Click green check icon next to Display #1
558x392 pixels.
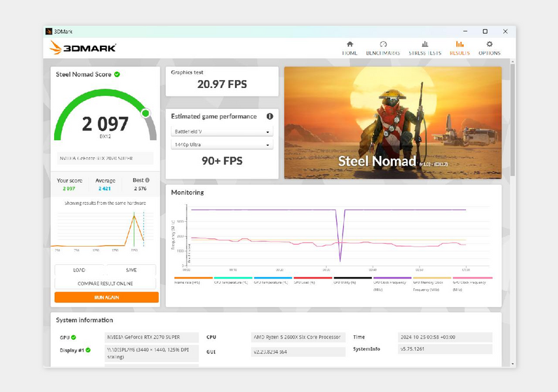point(88,350)
